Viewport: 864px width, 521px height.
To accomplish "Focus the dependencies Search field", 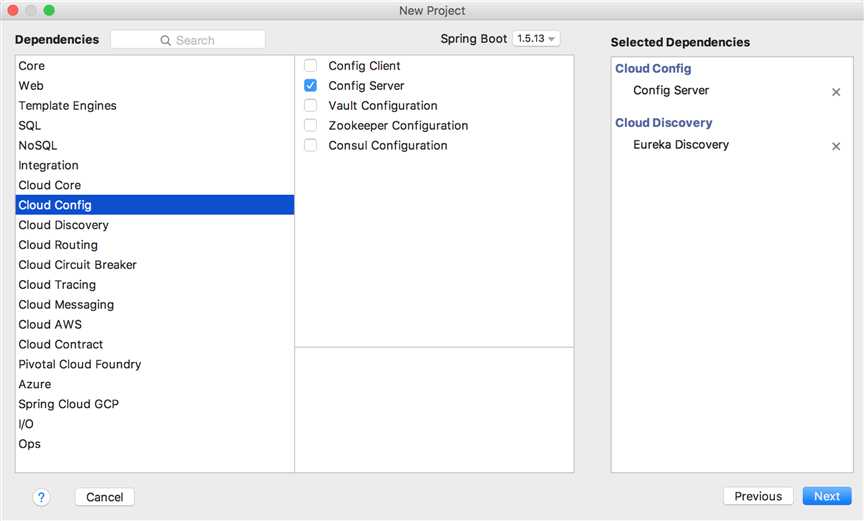I will [x=200, y=40].
